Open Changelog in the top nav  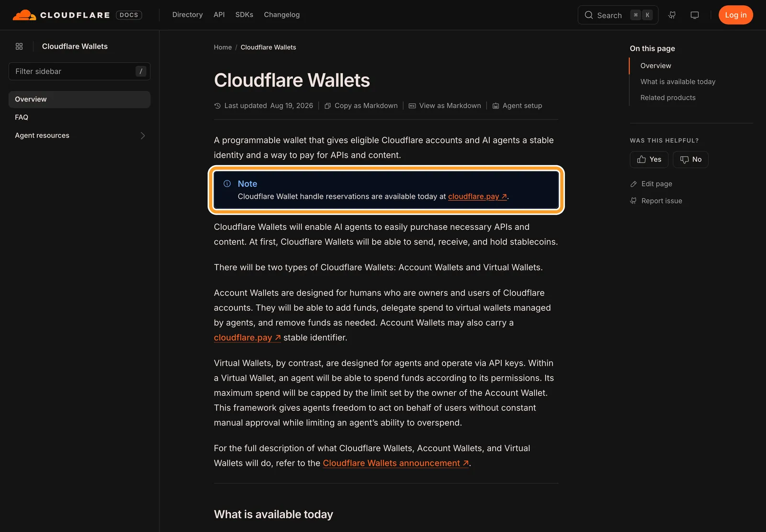282,15
